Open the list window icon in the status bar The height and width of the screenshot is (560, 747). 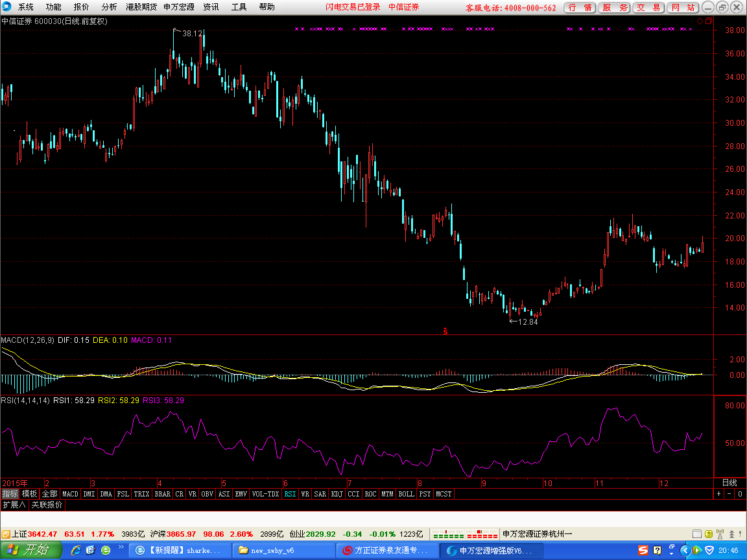[x=696, y=534]
